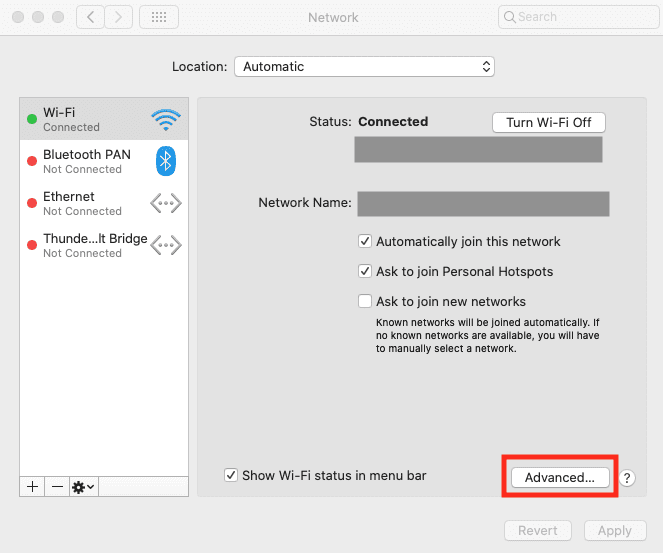This screenshot has width=663, height=553.
Task: Open the Location Automatic dropdown
Action: [364, 67]
